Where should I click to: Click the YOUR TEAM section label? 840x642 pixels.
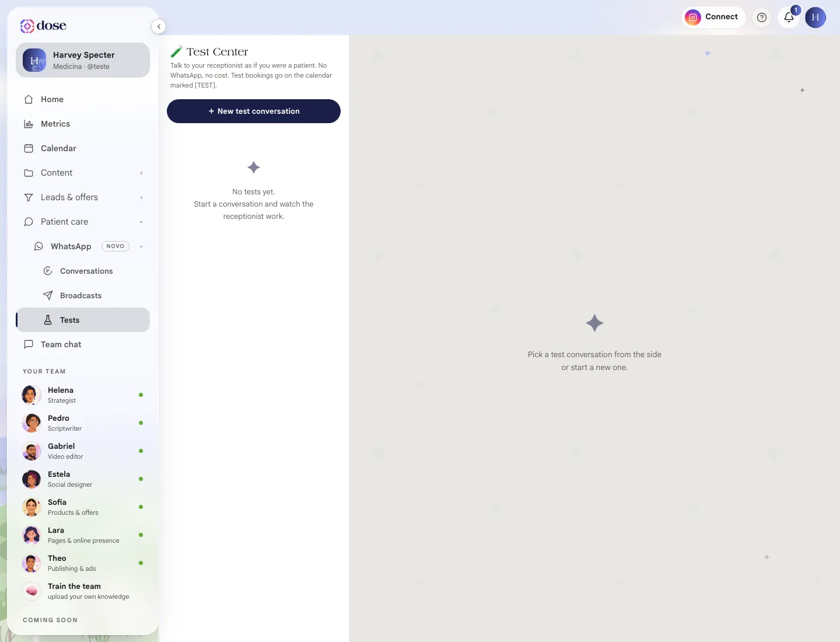44,371
